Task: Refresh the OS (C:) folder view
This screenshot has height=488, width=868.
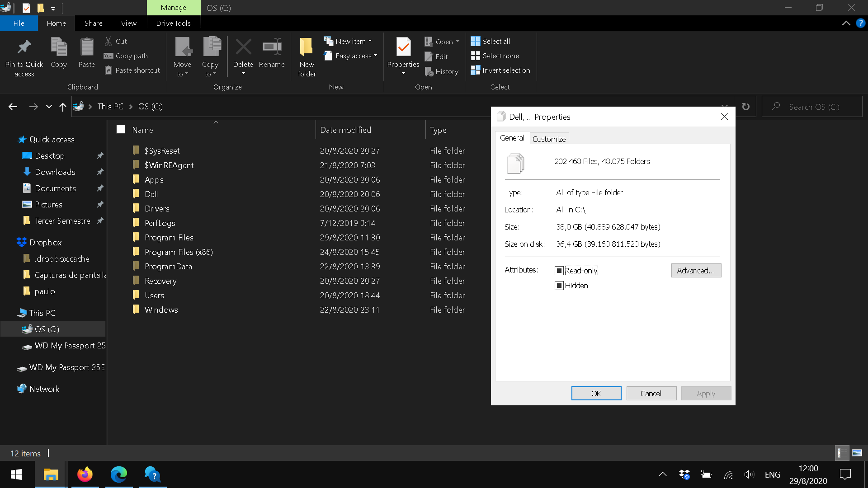Action: [x=745, y=107]
